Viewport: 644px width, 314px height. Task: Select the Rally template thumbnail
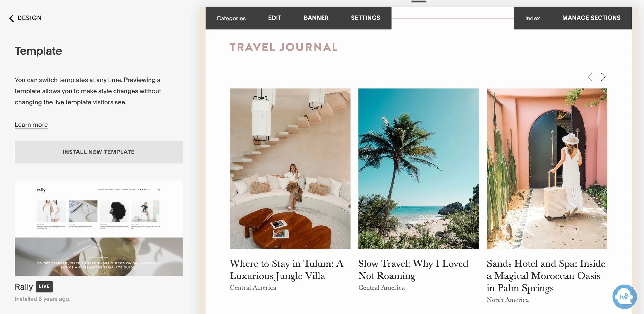(x=99, y=228)
